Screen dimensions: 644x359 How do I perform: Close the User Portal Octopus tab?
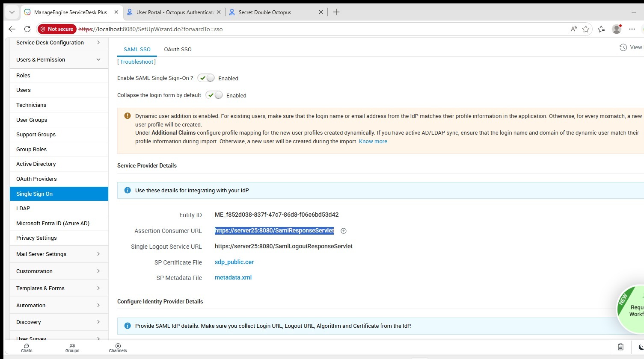(219, 12)
